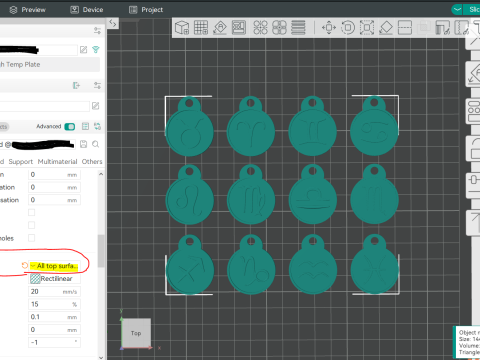Click the 0 mm field in the 'sation' row

click(x=54, y=200)
